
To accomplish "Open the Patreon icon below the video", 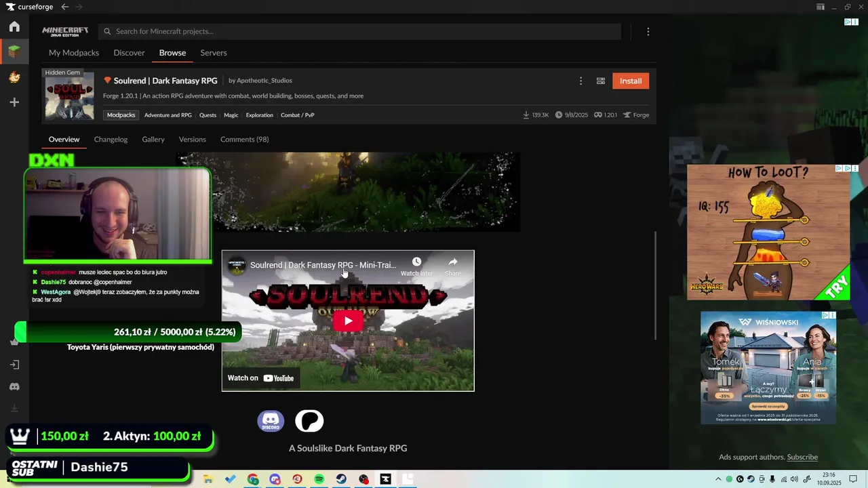I will pyautogui.click(x=309, y=421).
